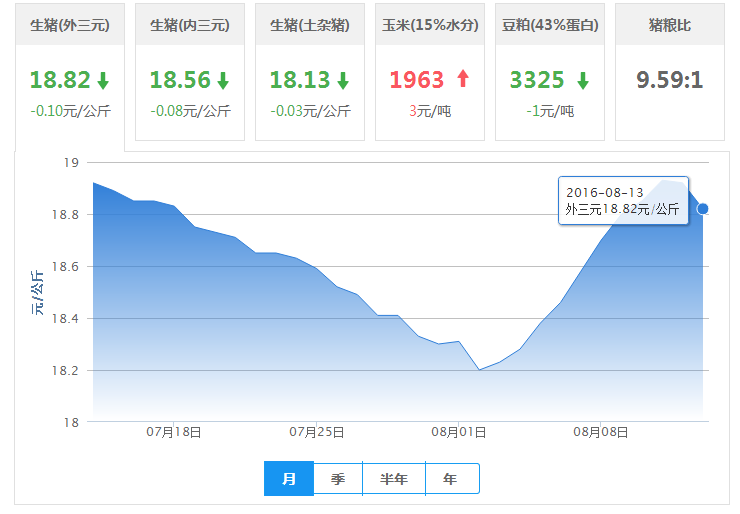740x514 pixels.
Task: Switch chart to 季 range
Action: point(338,479)
